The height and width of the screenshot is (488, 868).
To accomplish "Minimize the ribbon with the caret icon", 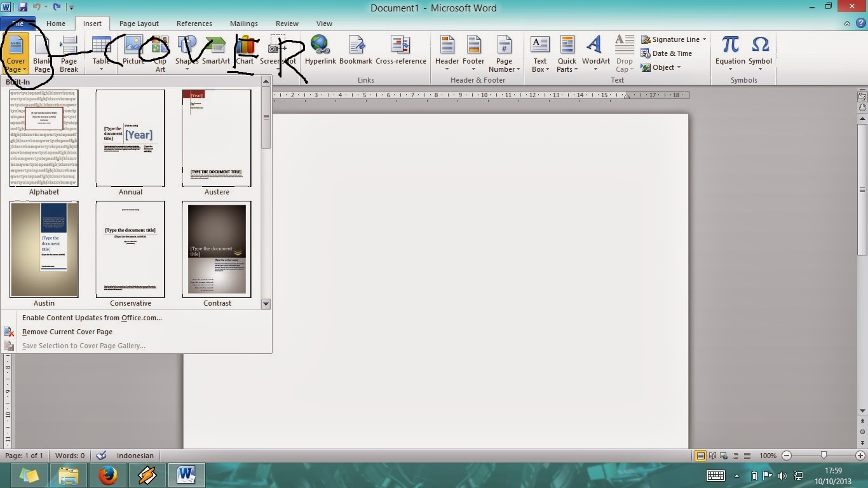I will [848, 24].
